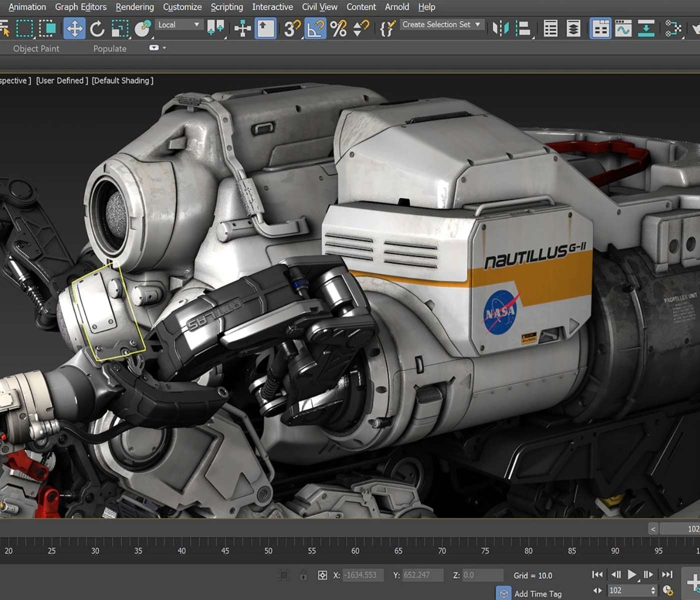Toggle the 3D Snaps button

click(x=292, y=28)
